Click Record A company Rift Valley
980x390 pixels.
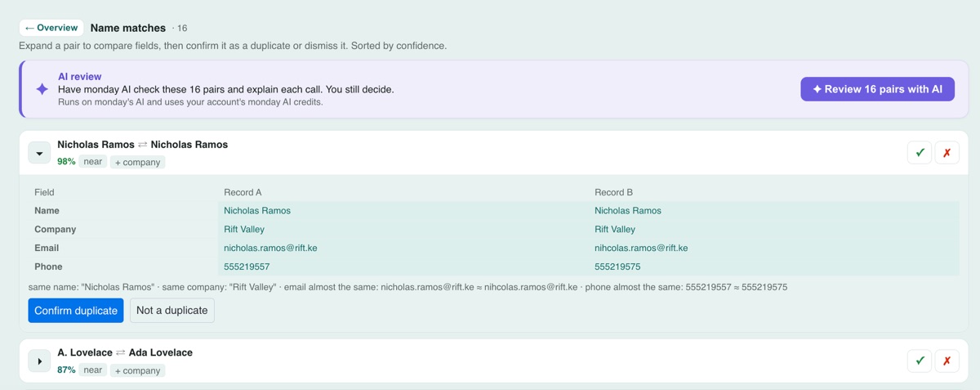[244, 230]
